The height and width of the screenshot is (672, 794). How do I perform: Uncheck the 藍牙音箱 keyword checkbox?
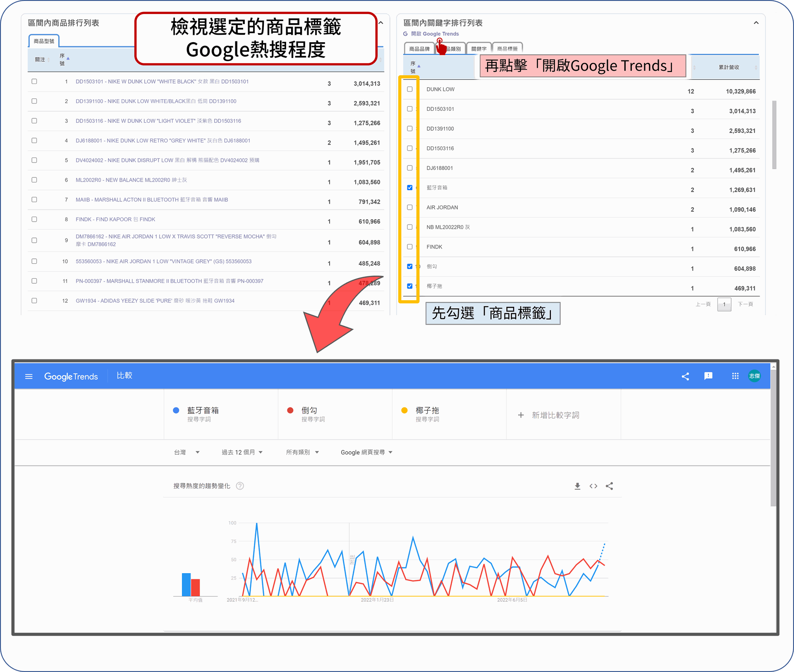(410, 188)
